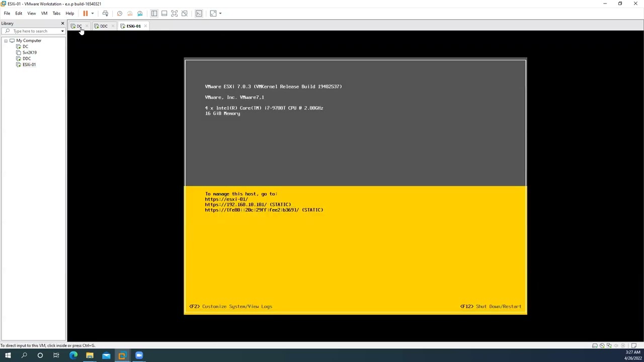The image size is (644, 362).
Task: Click the CD/DVD drive status icon
Action: [602, 345]
